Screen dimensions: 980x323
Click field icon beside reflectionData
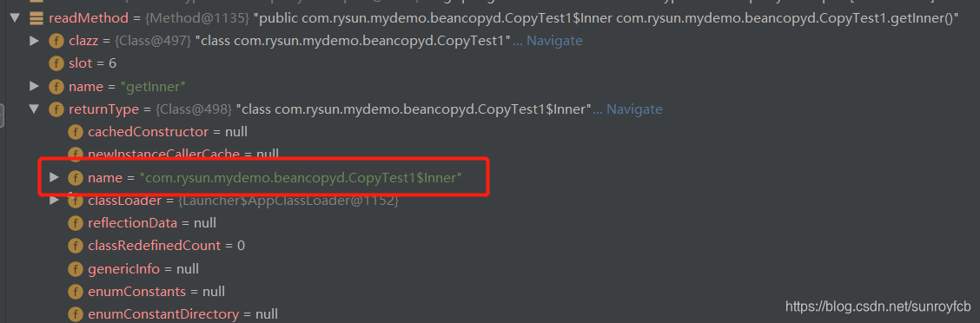[76, 223]
